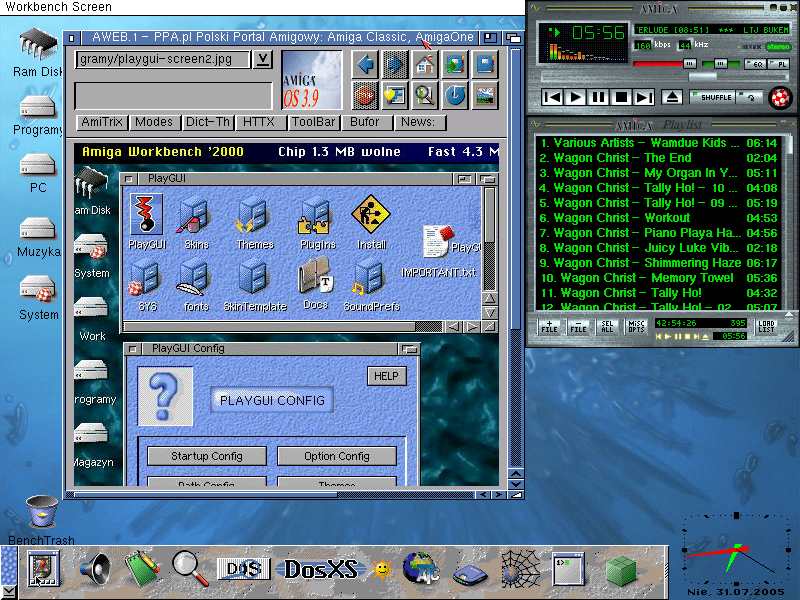Open the BenchTrash trashcan icon

point(42,512)
